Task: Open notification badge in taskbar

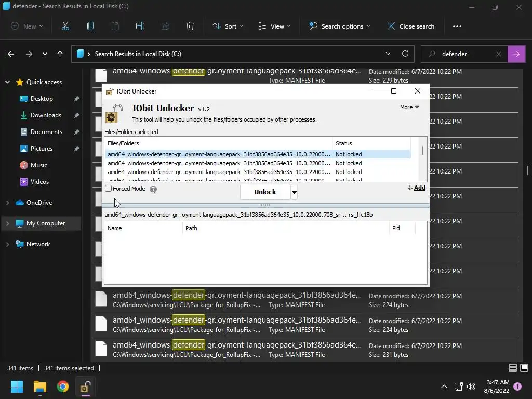Action: point(517,386)
